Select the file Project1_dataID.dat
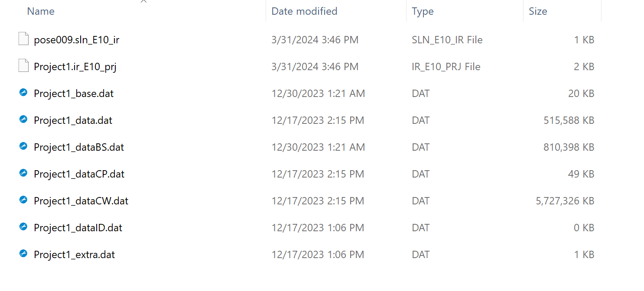Viewport: 644px width, 291px height. 78,227
